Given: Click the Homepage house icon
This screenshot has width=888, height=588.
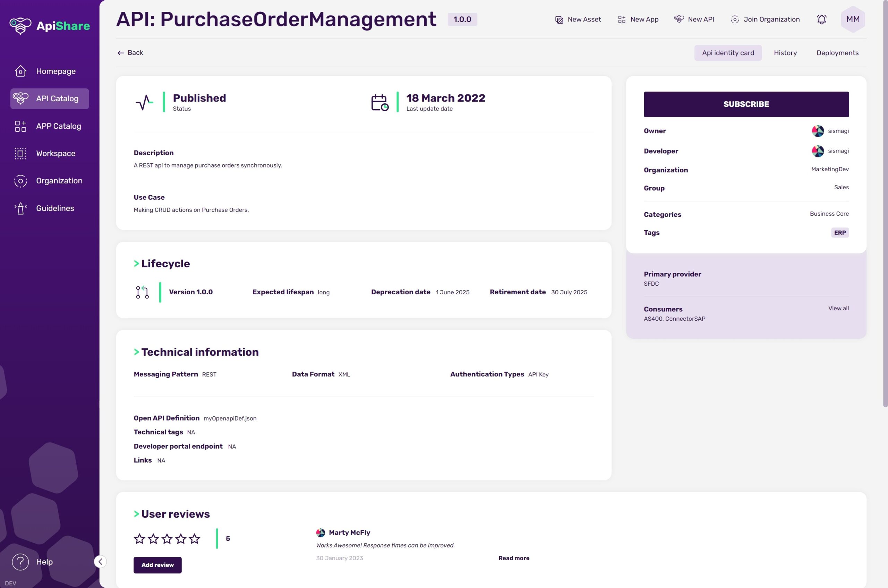Looking at the screenshot, I should [20, 71].
